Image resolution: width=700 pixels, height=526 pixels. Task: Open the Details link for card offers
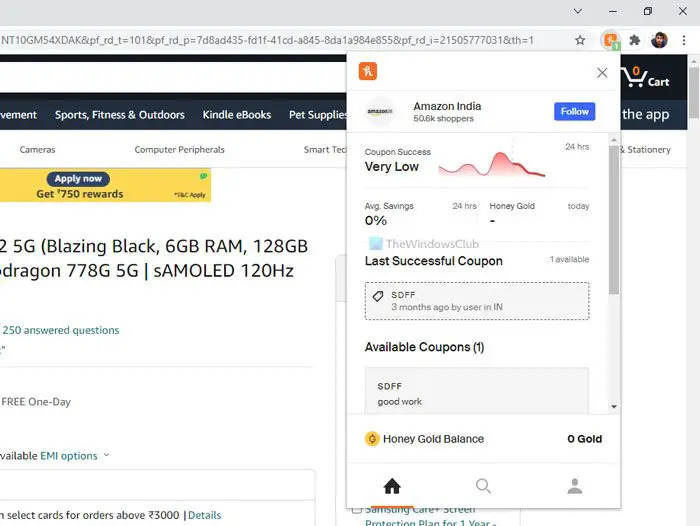204,515
